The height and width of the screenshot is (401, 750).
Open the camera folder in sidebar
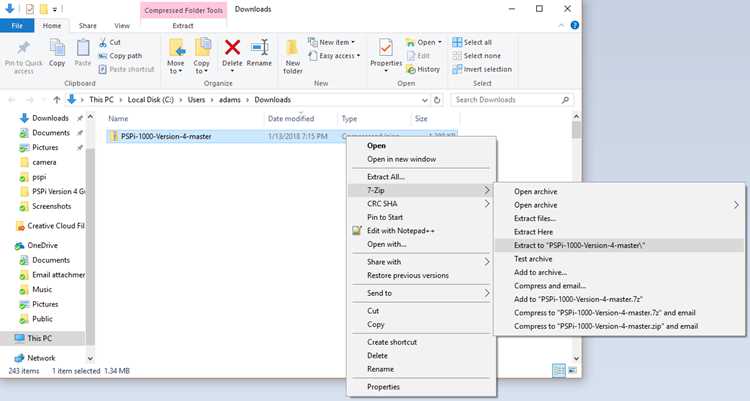[44, 162]
